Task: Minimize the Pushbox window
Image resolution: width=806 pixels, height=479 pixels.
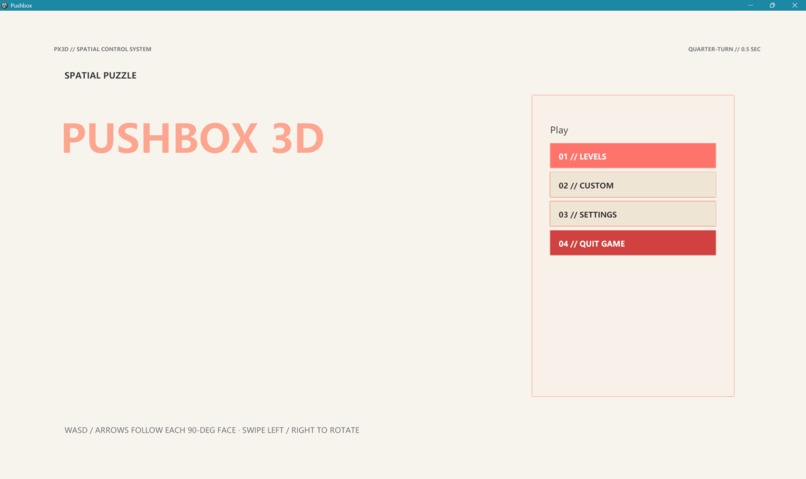Action: click(x=750, y=5)
